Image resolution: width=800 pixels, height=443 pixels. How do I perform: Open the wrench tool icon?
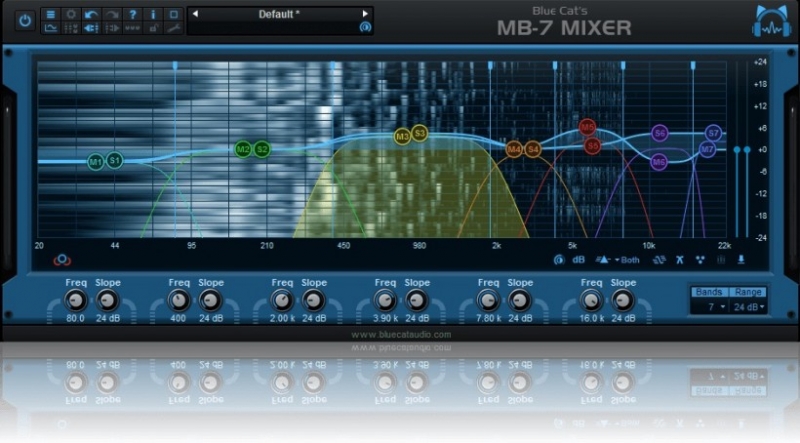coord(174,28)
